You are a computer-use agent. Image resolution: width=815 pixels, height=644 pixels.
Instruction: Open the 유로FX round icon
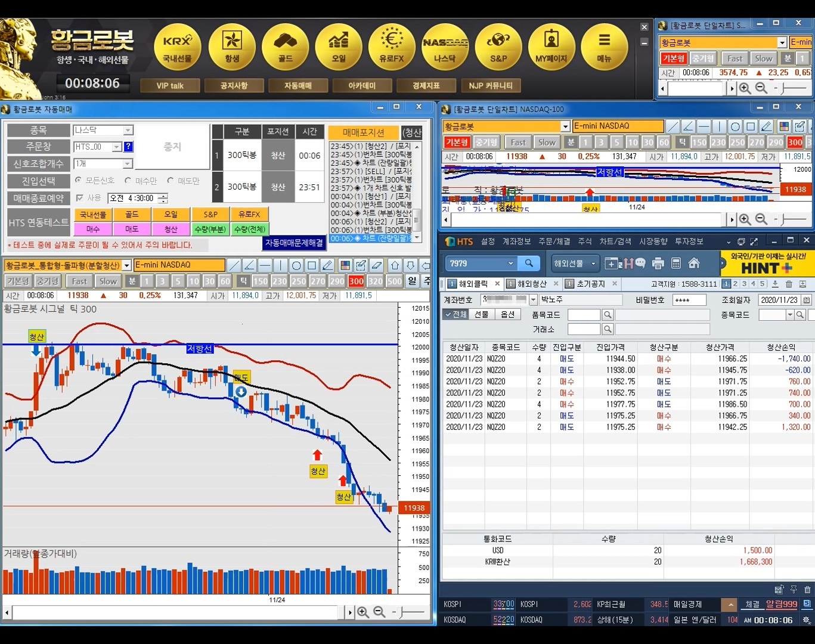click(x=392, y=48)
